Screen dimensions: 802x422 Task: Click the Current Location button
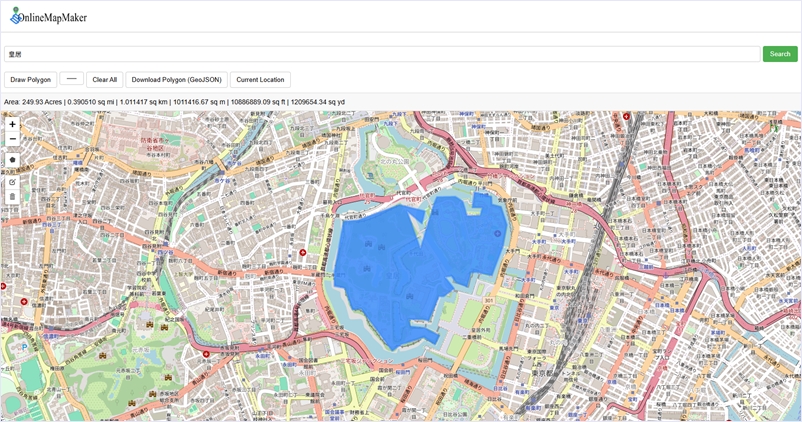(260, 79)
